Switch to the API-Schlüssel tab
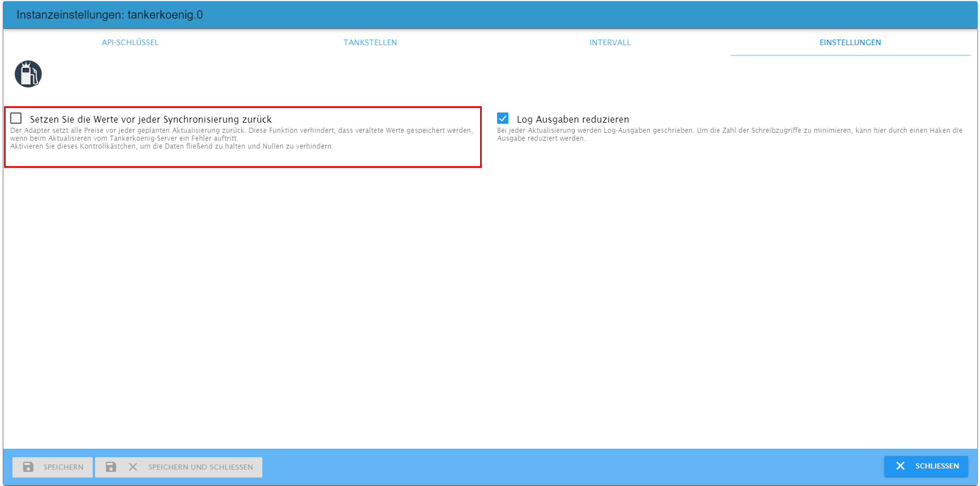980x486 pixels. [x=130, y=42]
